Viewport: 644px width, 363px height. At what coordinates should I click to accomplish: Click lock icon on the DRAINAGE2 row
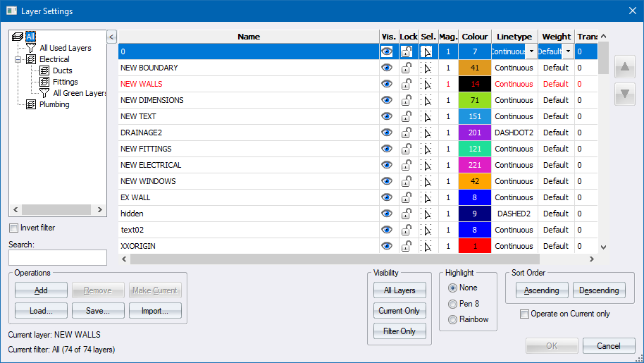coord(407,133)
